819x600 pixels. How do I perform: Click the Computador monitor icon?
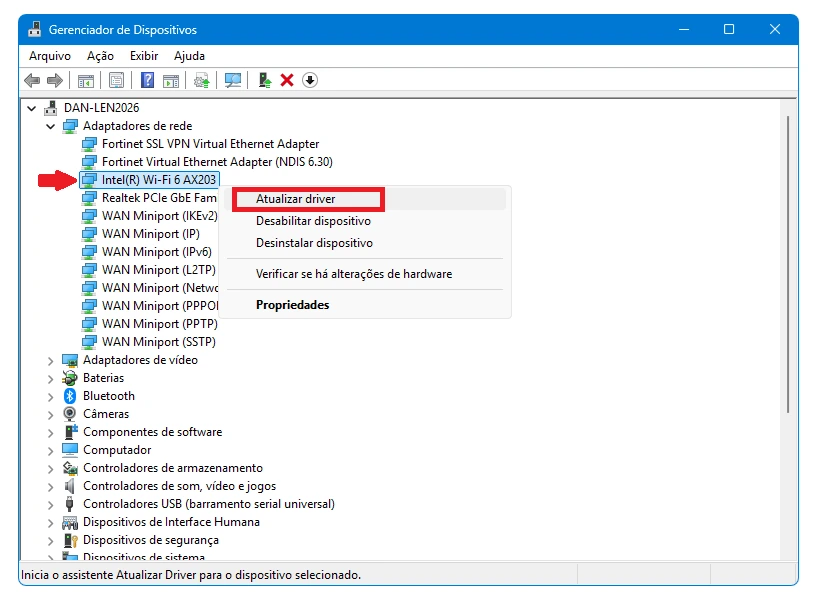[x=69, y=450]
